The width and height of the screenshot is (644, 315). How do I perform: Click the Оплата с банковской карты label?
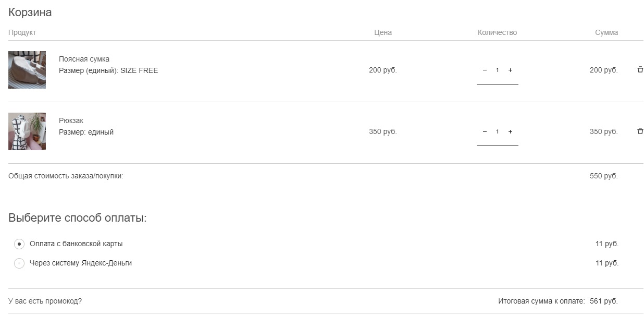76,244
